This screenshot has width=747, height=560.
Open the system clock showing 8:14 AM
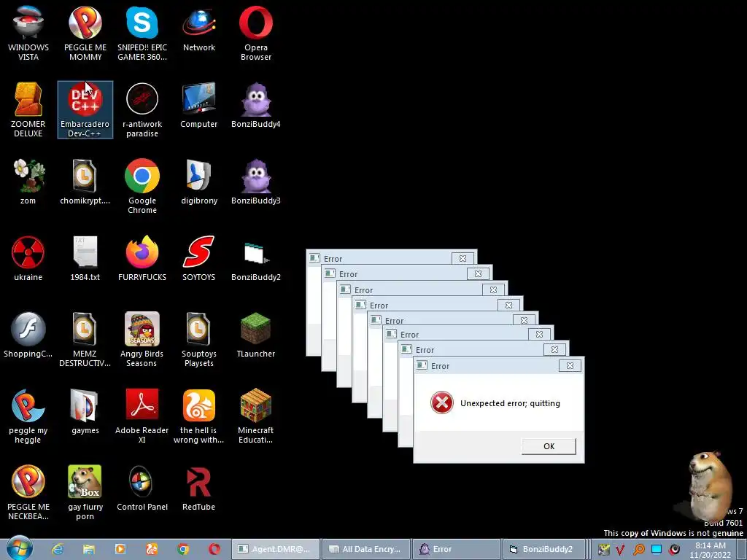711,550
